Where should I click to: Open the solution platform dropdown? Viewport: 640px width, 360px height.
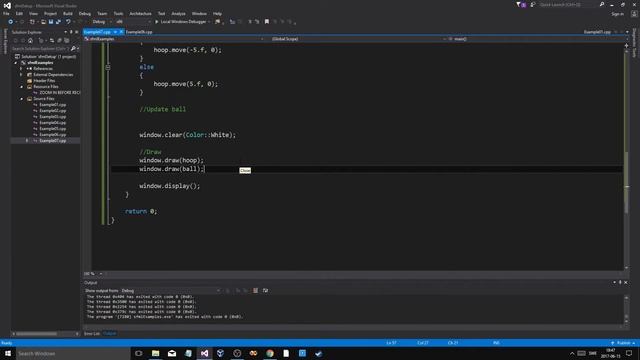pos(133,22)
